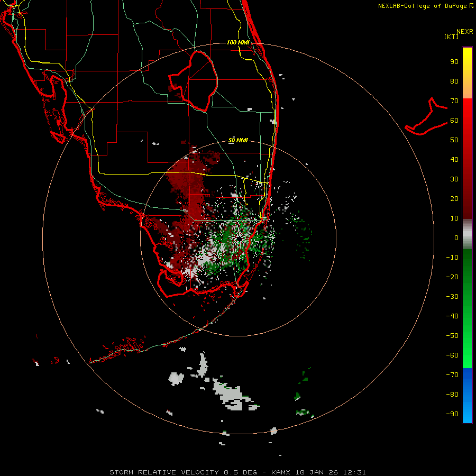Click the 80 value on the velocity scale

(454, 81)
